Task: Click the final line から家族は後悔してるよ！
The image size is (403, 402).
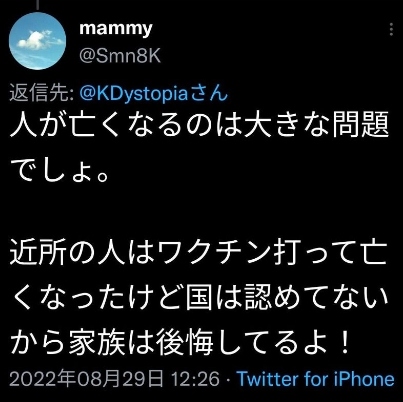Action: (180, 341)
